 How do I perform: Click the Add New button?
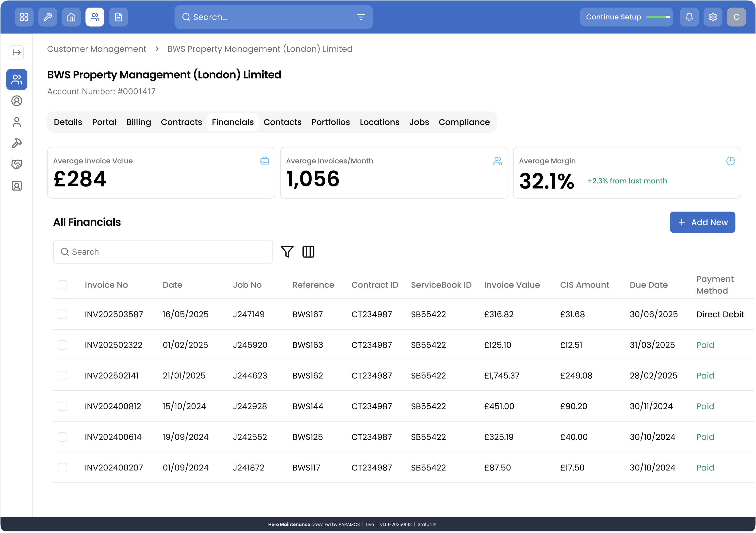702,222
